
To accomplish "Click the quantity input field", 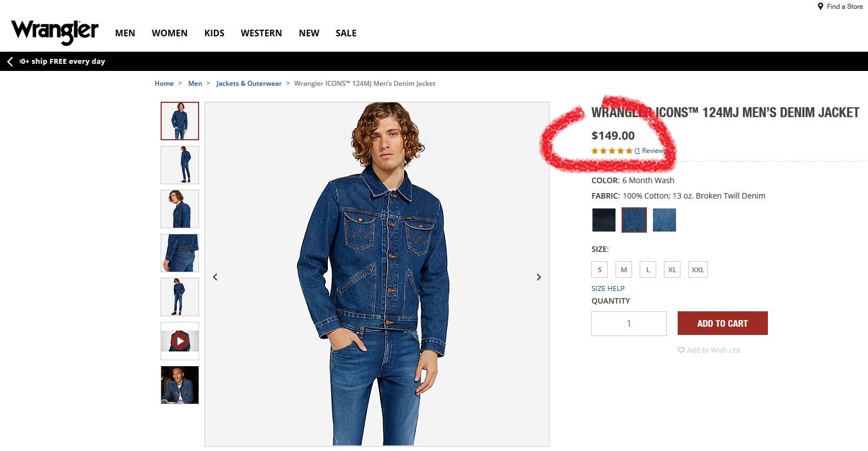I will [x=629, y=323].
